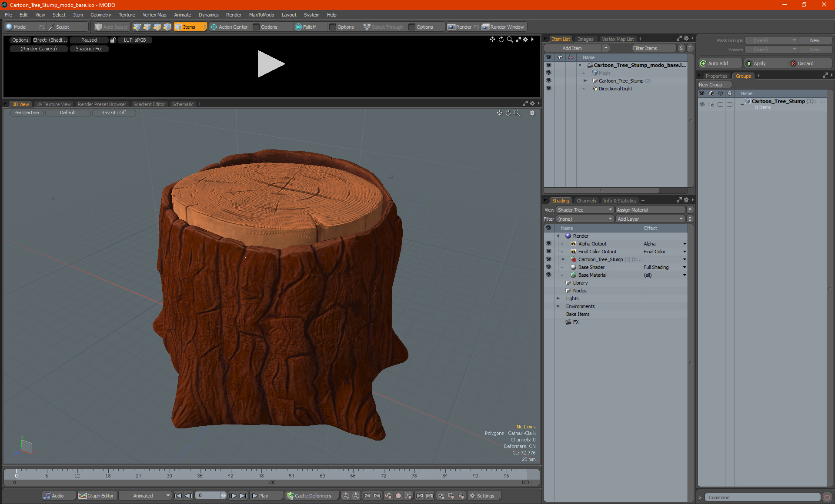
Task: Click Auto Add button
Action: [x=720, y=63]
